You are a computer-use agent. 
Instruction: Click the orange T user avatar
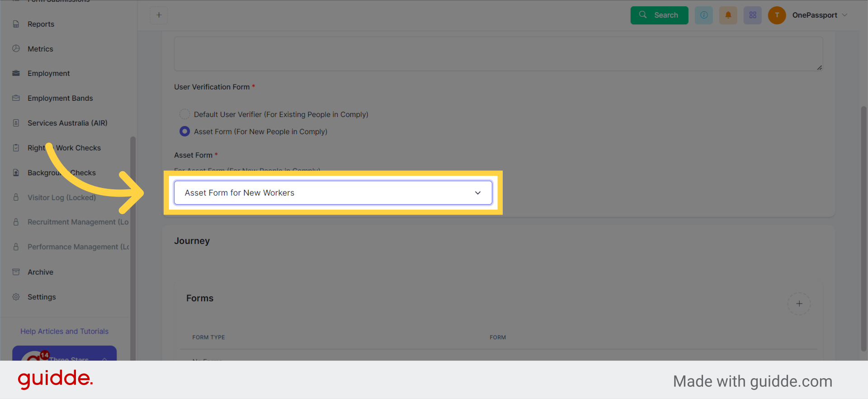(x=777, y=15)
